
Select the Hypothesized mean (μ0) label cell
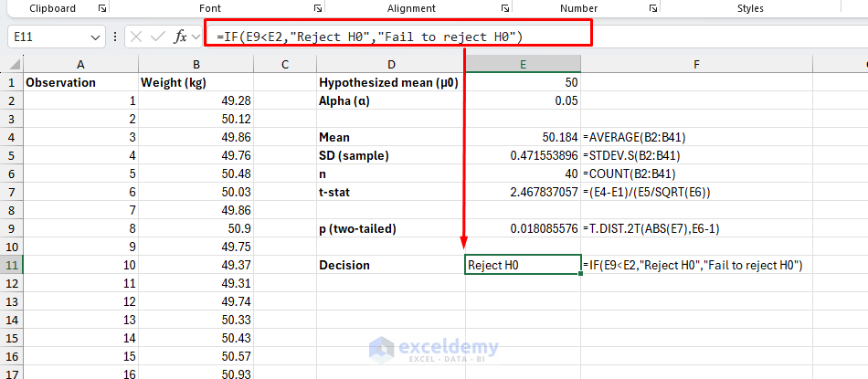click(x=391, y=82)
